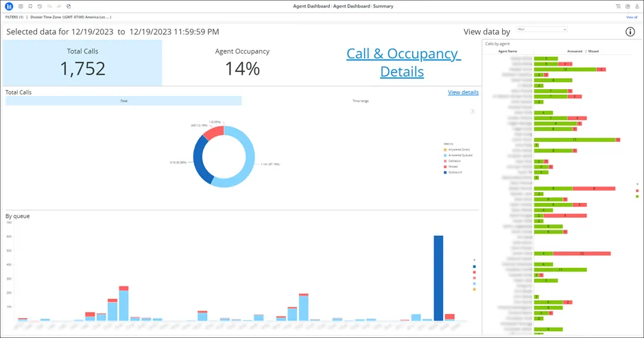Open the user account icon
Screen dimensions: 644x338
click(x=637, y=7)
